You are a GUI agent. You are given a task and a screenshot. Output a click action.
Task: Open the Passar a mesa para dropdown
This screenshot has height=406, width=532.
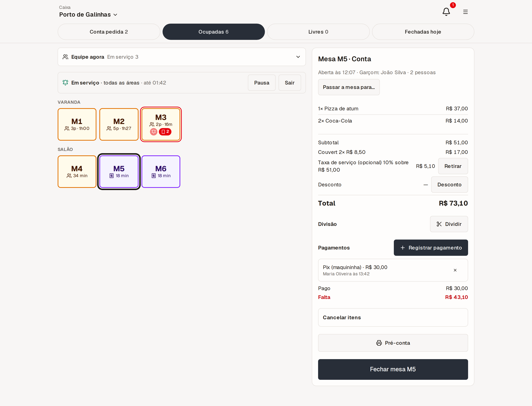[x=349, y=87]
